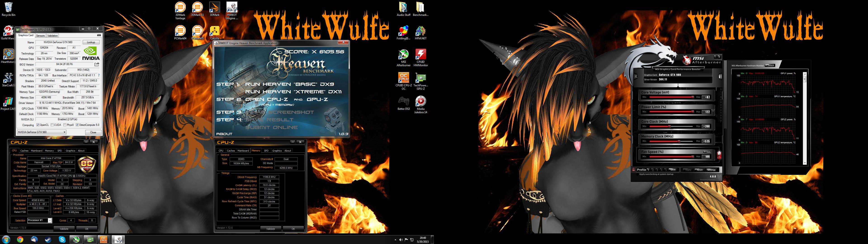Click the GPU-Z screenshot camera icon

tap(99, 35)
